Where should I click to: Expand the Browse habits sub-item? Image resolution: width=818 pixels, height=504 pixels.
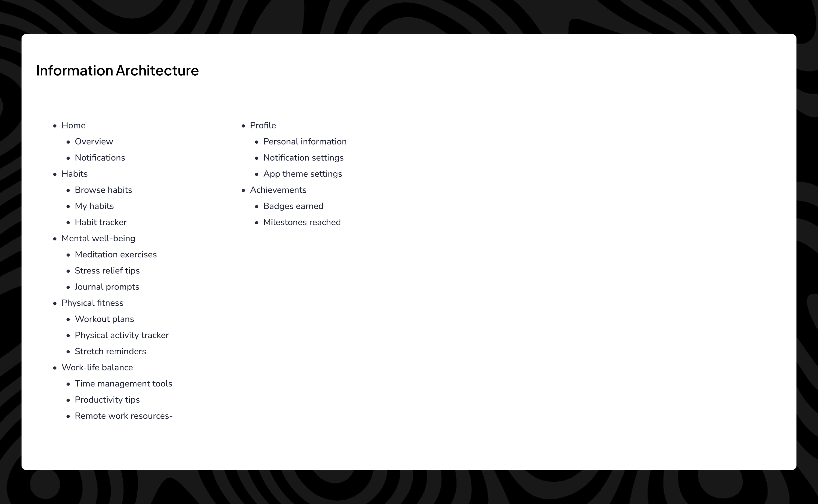point(103,190)
